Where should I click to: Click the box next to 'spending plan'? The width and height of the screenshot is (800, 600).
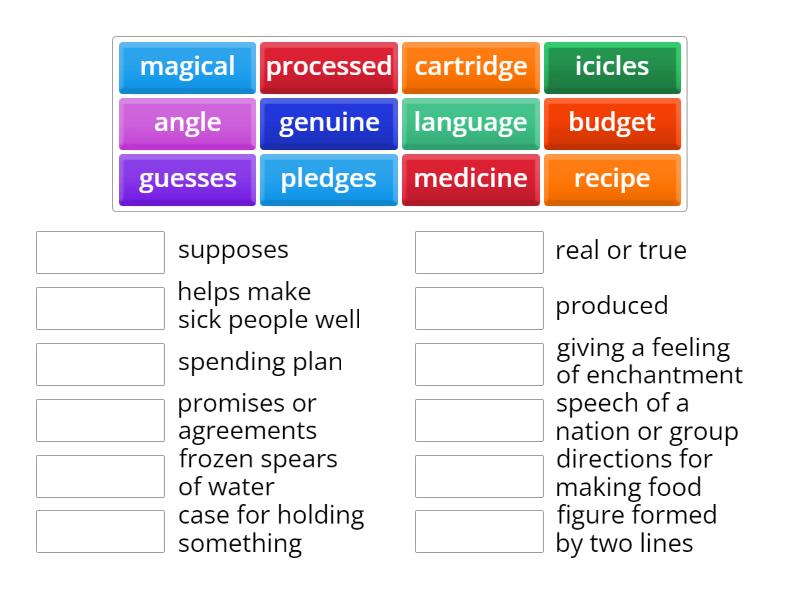click(x=100, y=364)
